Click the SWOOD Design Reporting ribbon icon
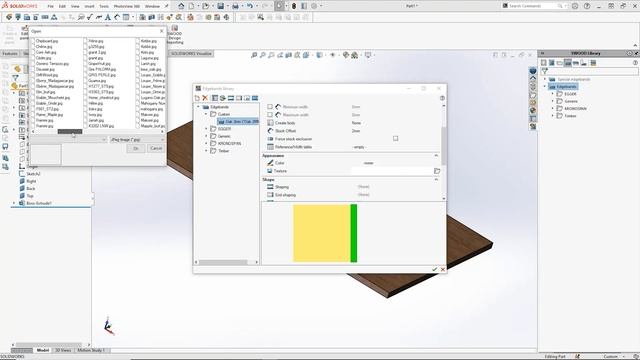Screen dimensions: 640x360 pyautogui.click(x=175, y=34)
